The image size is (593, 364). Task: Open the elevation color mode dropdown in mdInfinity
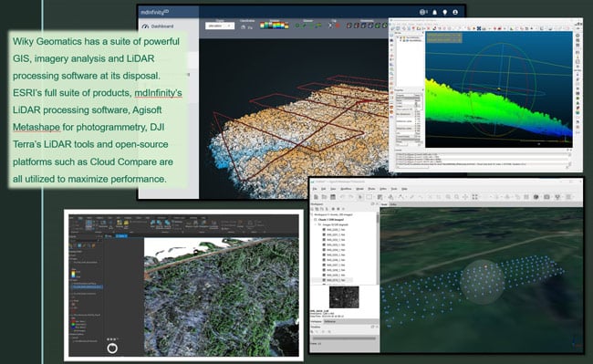point(220,26)
